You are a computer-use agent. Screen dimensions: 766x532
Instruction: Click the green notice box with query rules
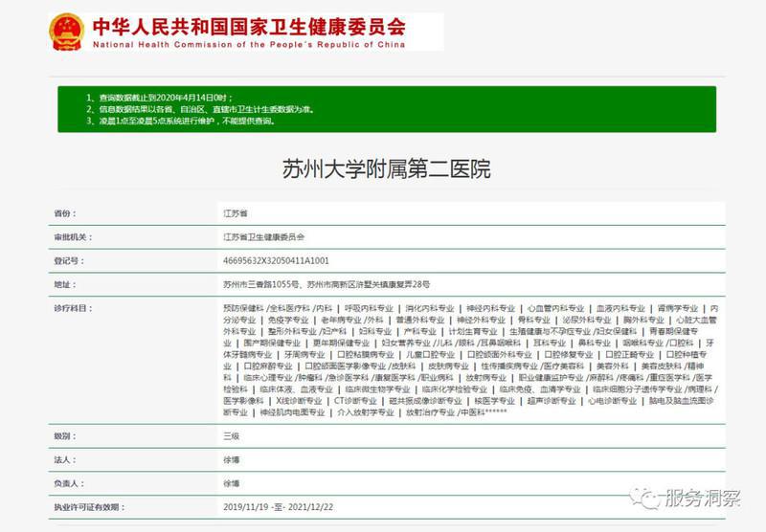(x=385, y=109)
